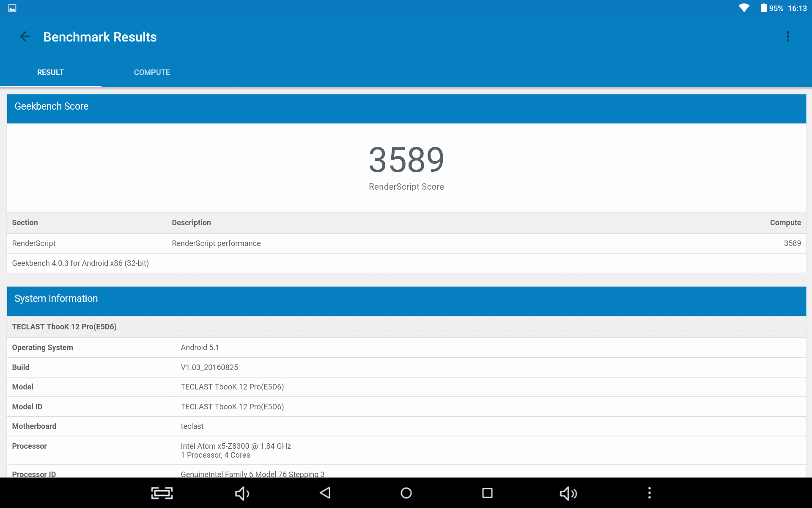Viewport: 812px width, 508px height.
Task: Tap the Description column header
Action: tap(191, 223)
